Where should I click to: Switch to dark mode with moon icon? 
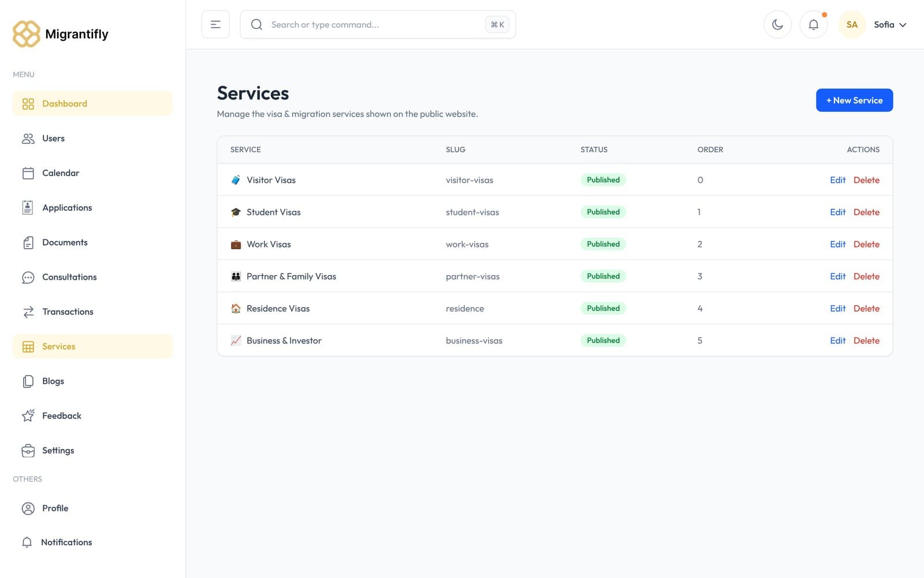[777, 24]
